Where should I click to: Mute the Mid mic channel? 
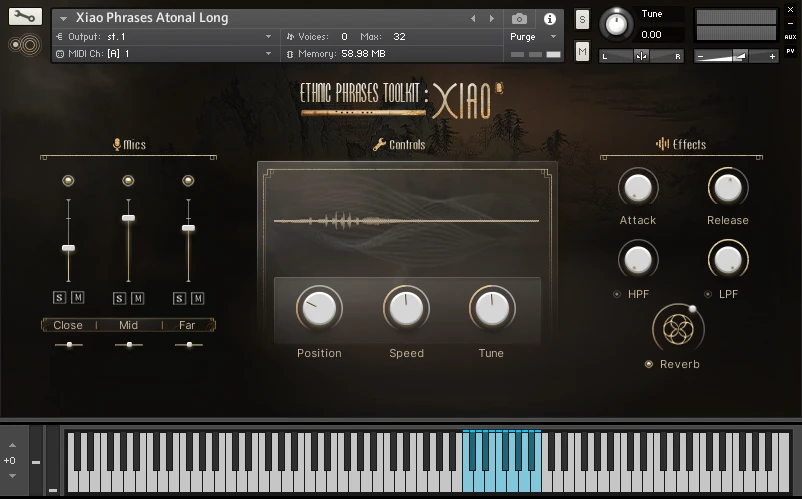point(138,298)
